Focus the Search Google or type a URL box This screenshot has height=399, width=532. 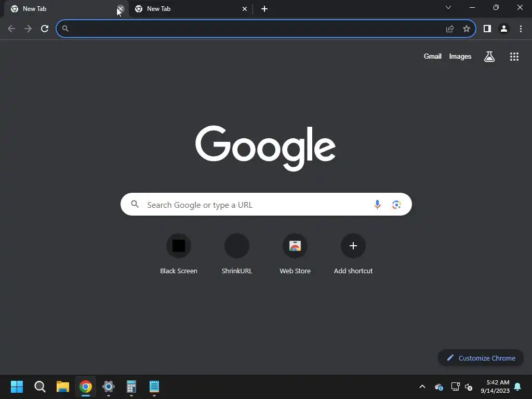[266, 204]
